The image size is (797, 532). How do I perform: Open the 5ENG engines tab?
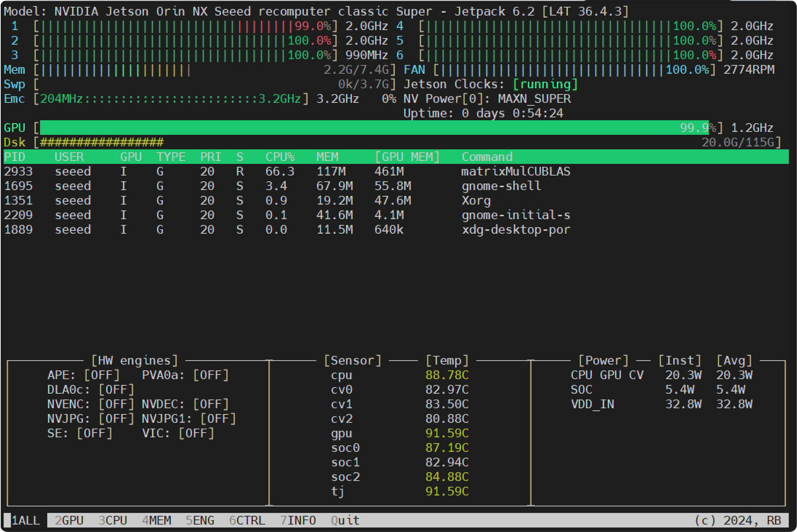(x=200, y=521)
